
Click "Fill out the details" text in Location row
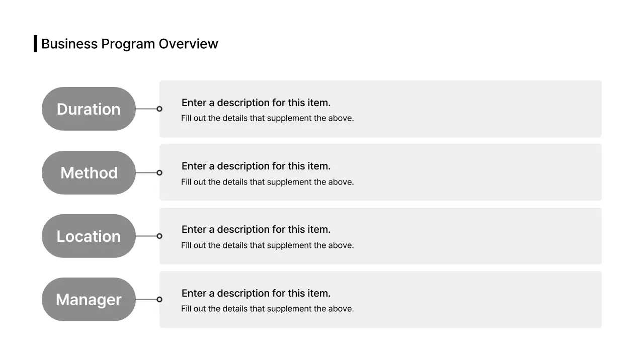(267, 245)
